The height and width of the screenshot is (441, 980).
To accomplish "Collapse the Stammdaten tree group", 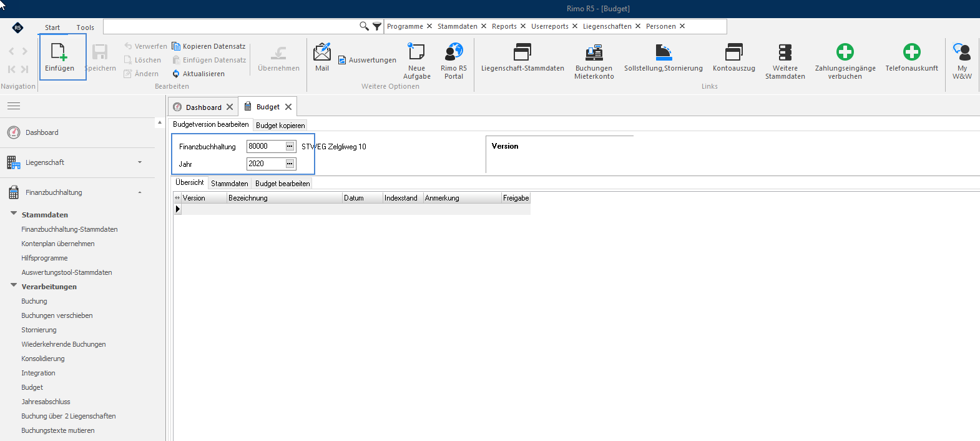I will point(14,214).
